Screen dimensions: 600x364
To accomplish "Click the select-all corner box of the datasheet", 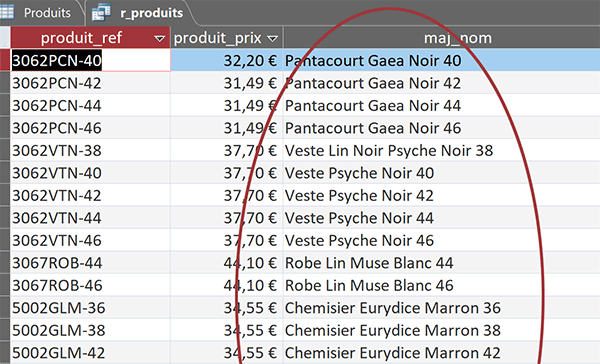I will pyautogui.click(x=5, y=38).
